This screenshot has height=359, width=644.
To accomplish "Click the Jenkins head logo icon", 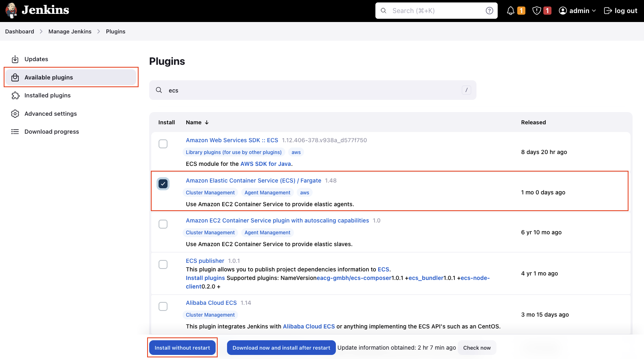I will pyautogui.click(x=11, y=10).
